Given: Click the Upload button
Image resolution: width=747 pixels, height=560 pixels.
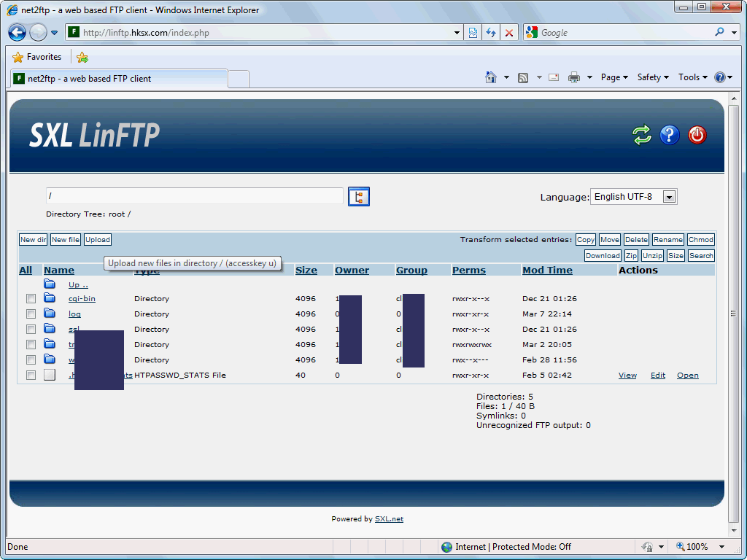Looking at the screenshot, I should point(98,239).
